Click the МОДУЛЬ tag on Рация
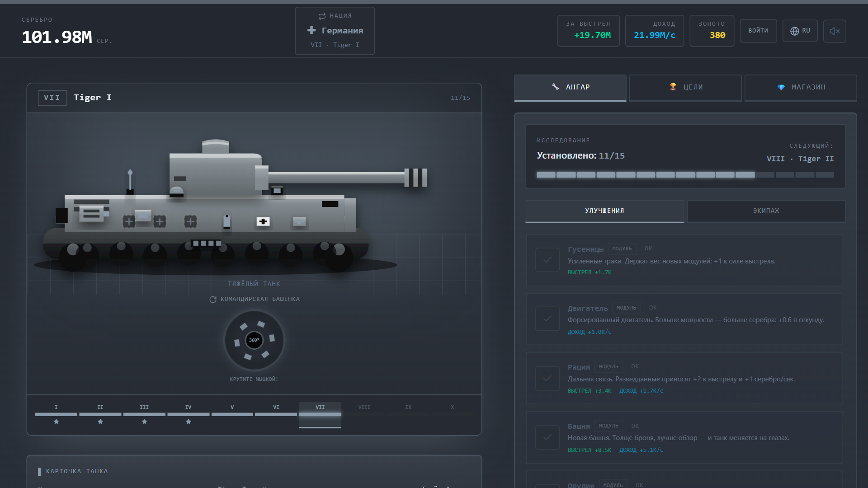This screenshot has width=868, height=488. click(x=609, y=366)
